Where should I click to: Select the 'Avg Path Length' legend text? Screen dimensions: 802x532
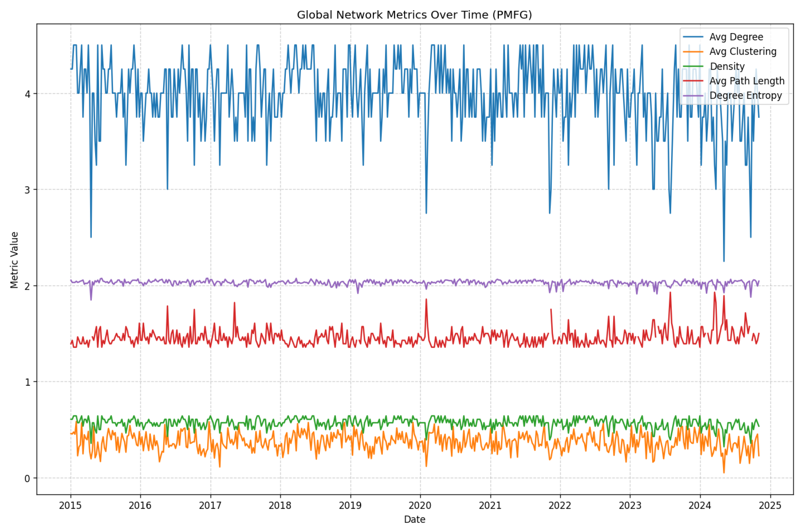coord(747,81)
